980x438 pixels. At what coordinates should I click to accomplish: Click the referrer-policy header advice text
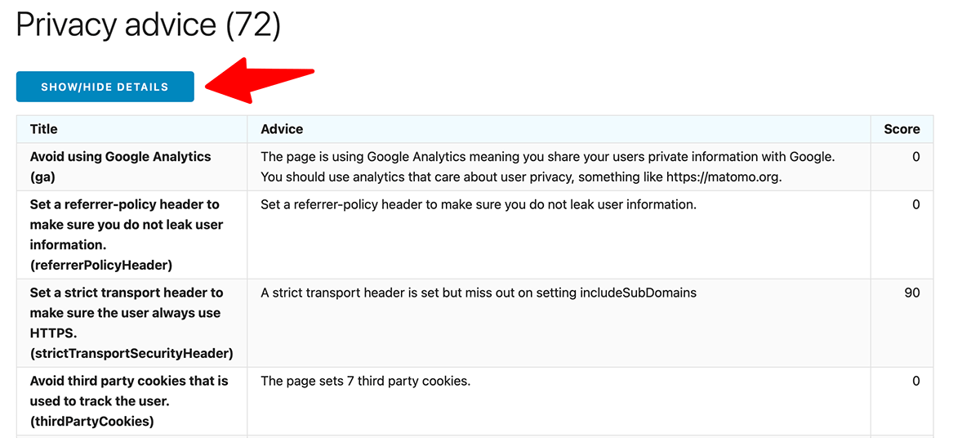coord(479,204)
